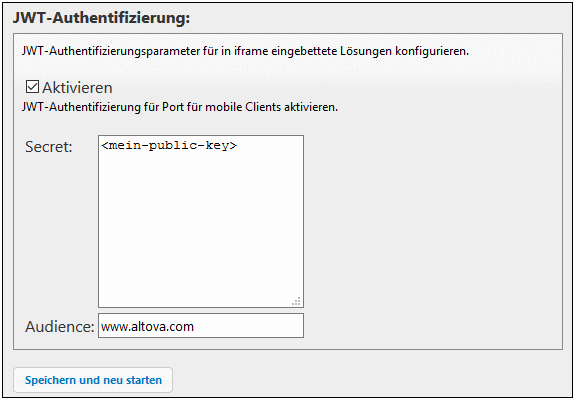Image resolution: width=575 pixels, height=400 pixels.
Task: Click the Aktivieren label text
Action: coord(77,88)
